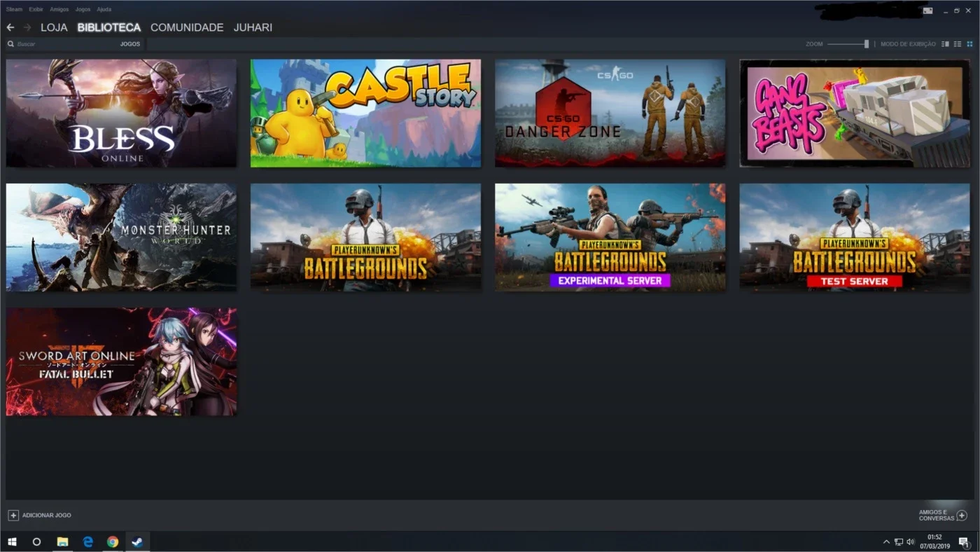Select the grid view mode icon
The image size is (980, 552).
(x=969, y=44)
